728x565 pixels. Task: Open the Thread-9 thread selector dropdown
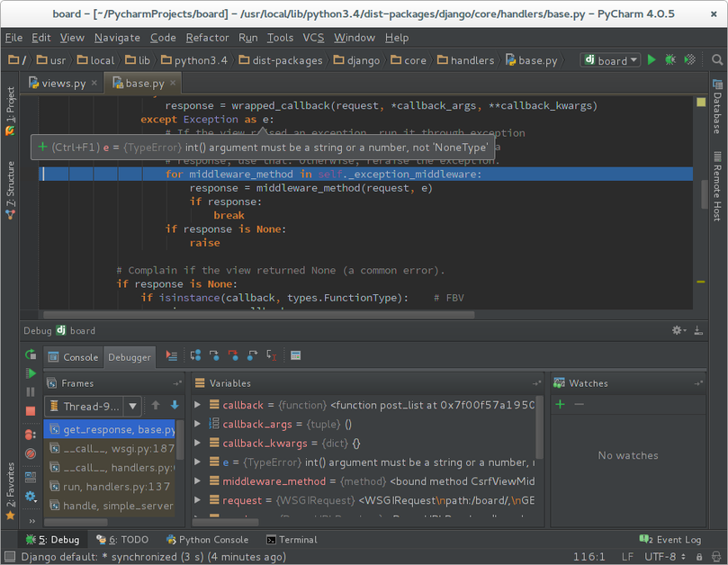tap(132, 407)
